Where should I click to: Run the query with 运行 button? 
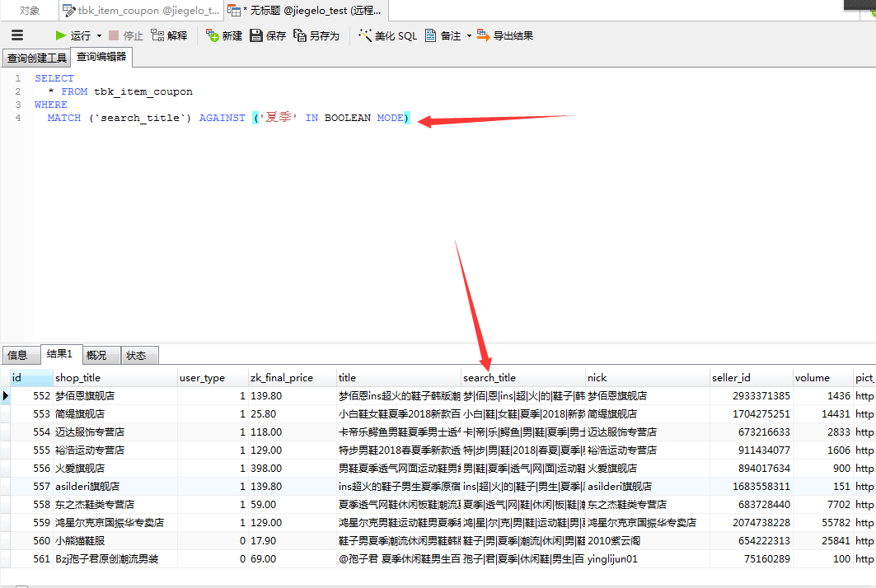point(73,35)
